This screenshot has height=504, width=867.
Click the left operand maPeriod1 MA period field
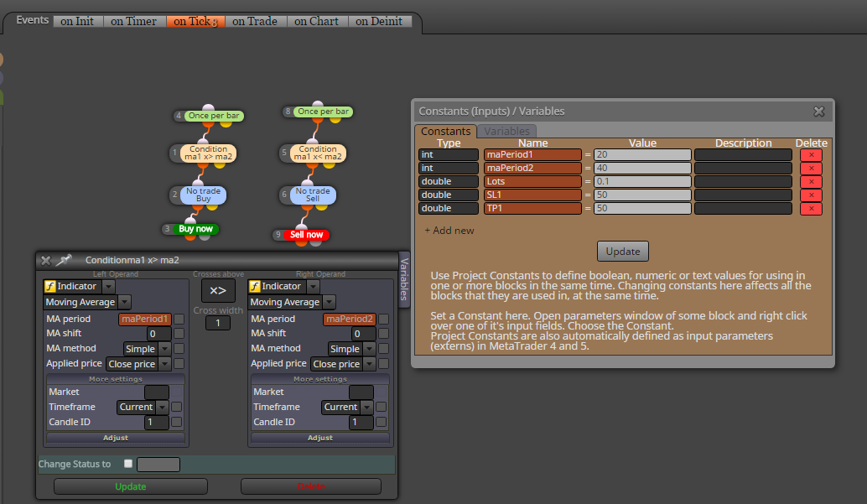pyautogui.click(x=145, y=320)
